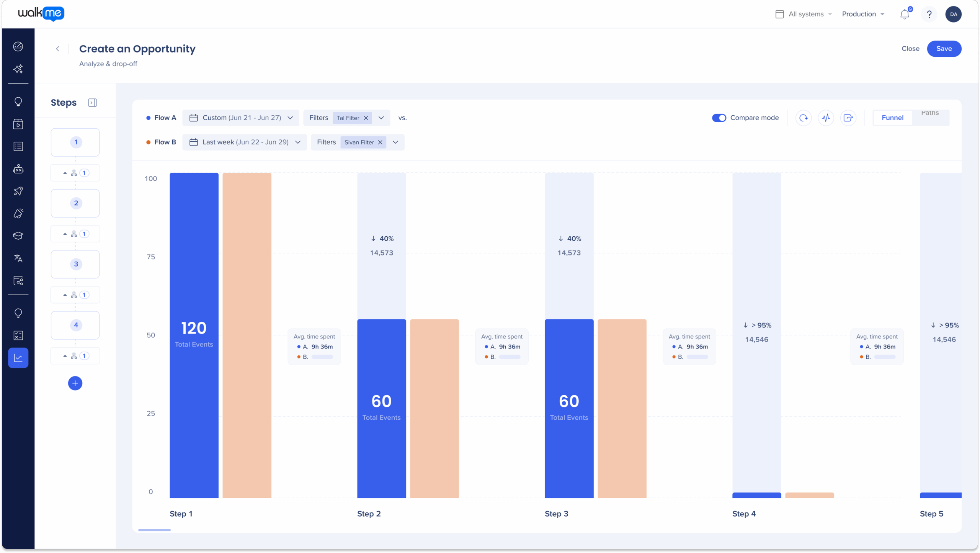Viewport: 980px width, 553px height.
Task: Toggle Compare mode switch
Action: click(x=719, y=118)
